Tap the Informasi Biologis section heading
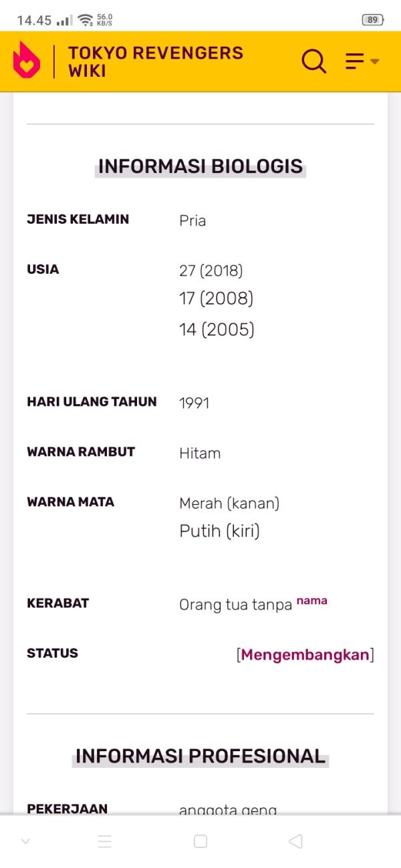The height and width of the screenshot is (868, 401). pyautogui.click(x=200, y=166)
